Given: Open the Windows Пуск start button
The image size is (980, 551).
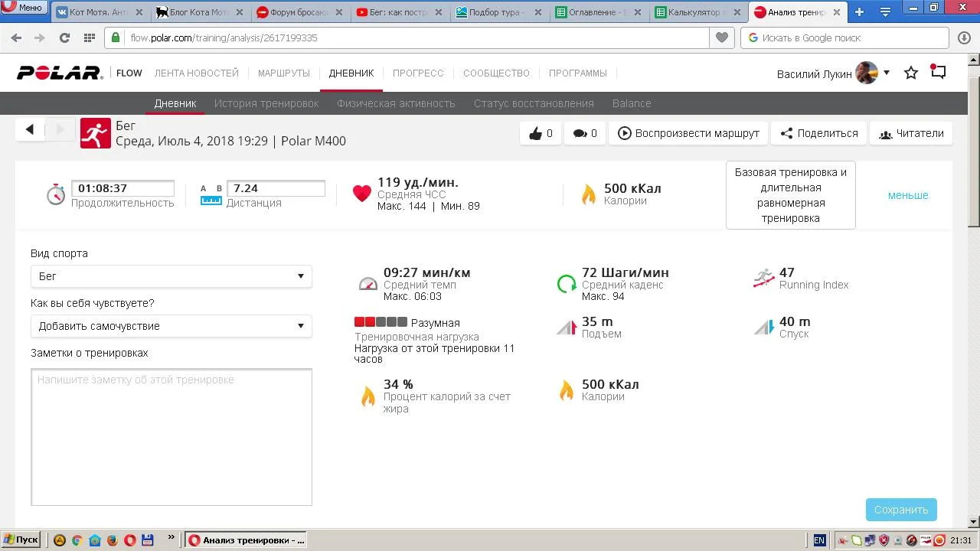Looking at the screenshot, I should click(21, 540).
